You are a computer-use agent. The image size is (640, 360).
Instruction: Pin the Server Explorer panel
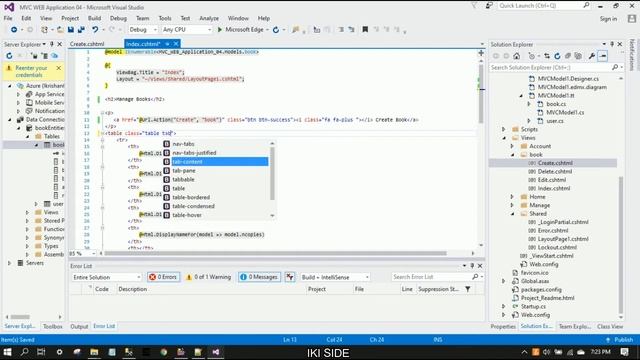(x=52, y=44)
